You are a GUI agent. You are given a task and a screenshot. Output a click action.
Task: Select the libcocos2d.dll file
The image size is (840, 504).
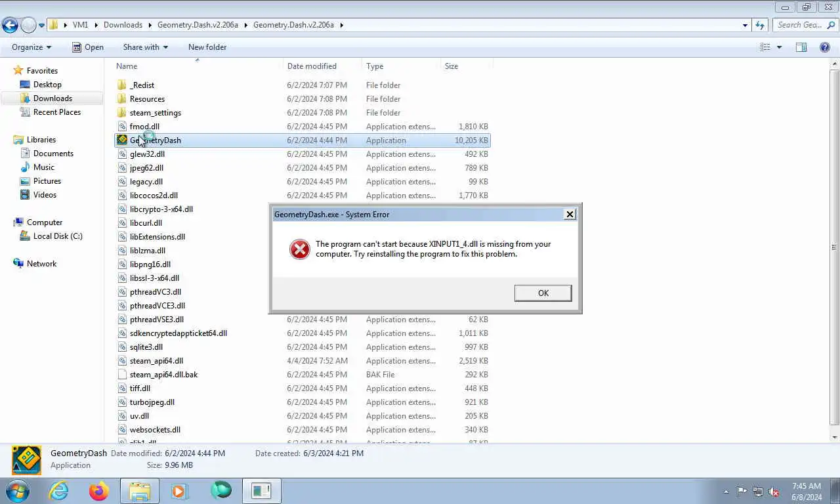[x=154, y=195]
